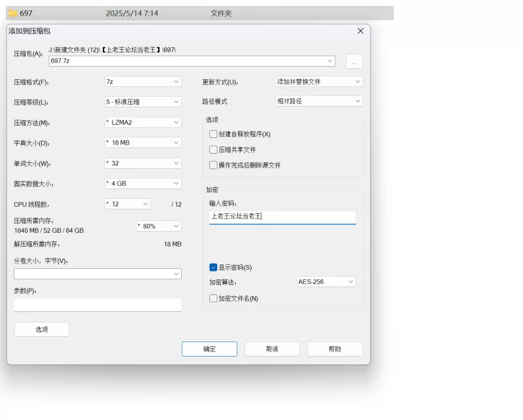523x420 pixels.
Task: Click the 18 MB decompression memory value
Action: [173, 244]
